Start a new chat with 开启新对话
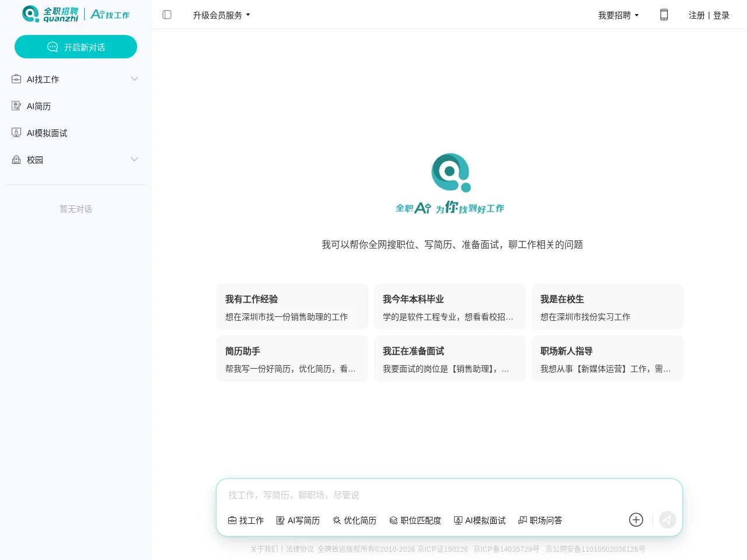Viewport: 747px width, 560px height. (x=76, y=47)
